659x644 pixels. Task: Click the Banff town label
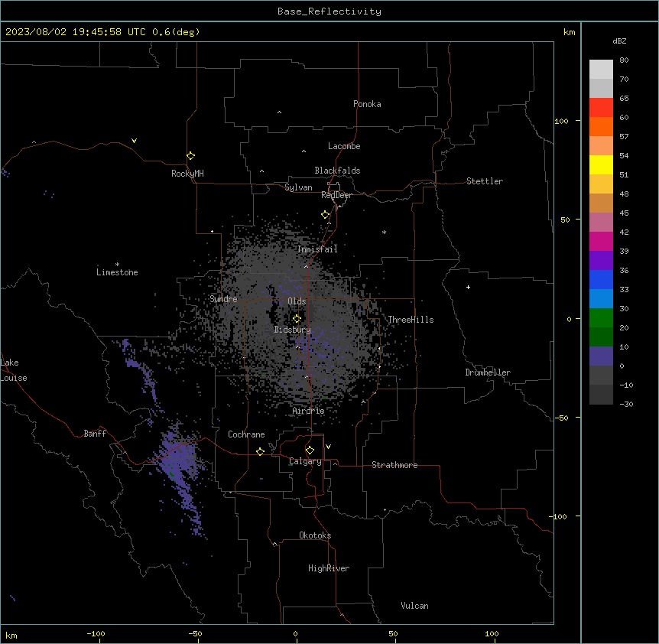[95, 434]
